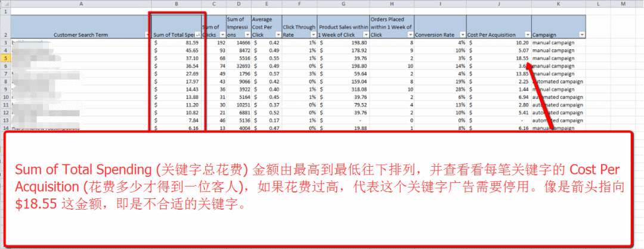This screenshot has height=249, width=644.
Task: Open Product Sales within 1 Week filter
Action: click(x=366, y=35)
